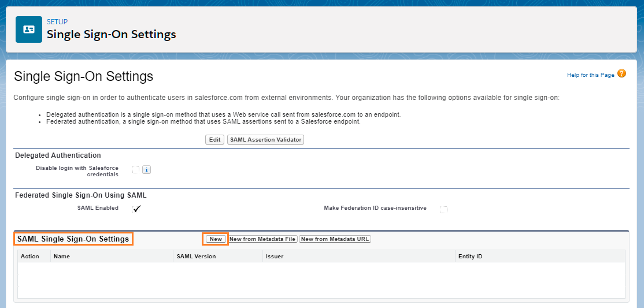Click the New SAML settings button
This screenshot has height=308, width=644.
pyautogui.click(x=216, y=239)
